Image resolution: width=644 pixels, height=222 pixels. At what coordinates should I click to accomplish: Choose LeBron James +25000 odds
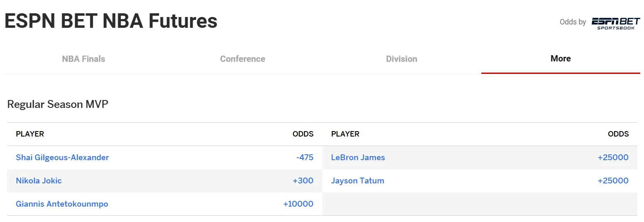(613, 158)
